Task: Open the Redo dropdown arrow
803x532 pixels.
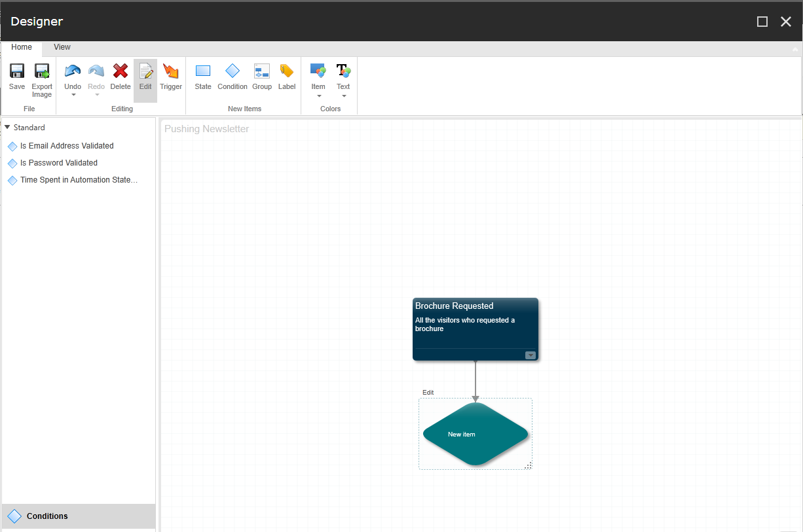Action: (x=97, y=96)
